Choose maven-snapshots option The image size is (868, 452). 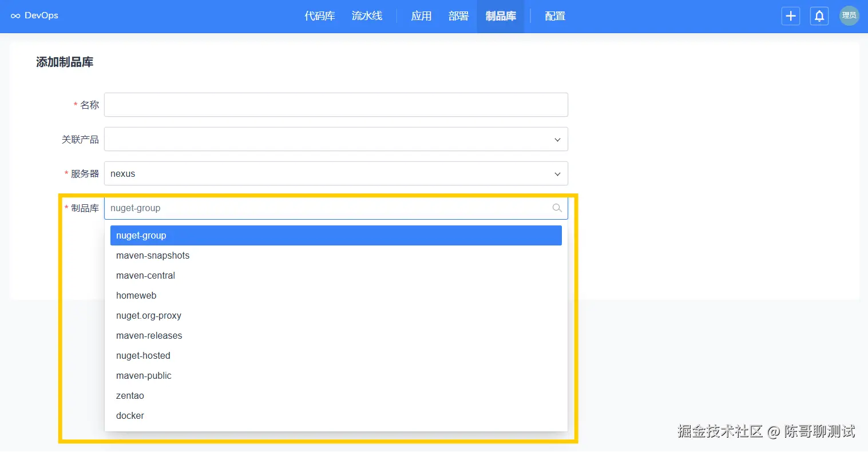tap(336, 256)
